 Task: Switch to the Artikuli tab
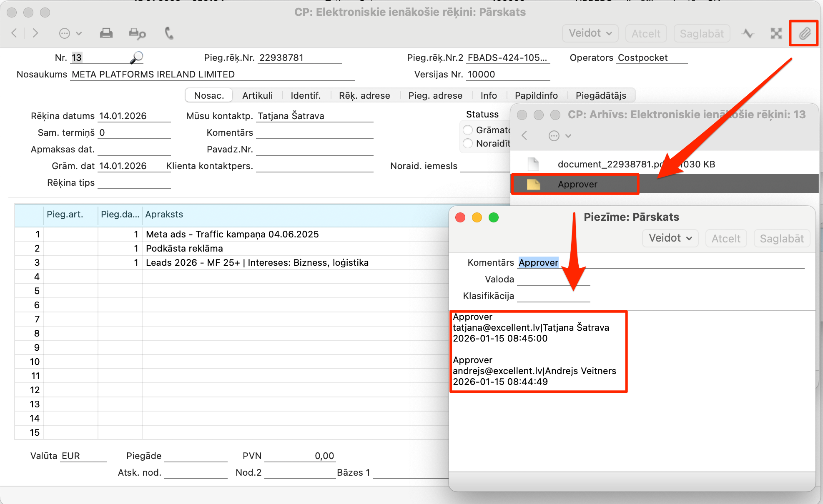tap(257, 95)
